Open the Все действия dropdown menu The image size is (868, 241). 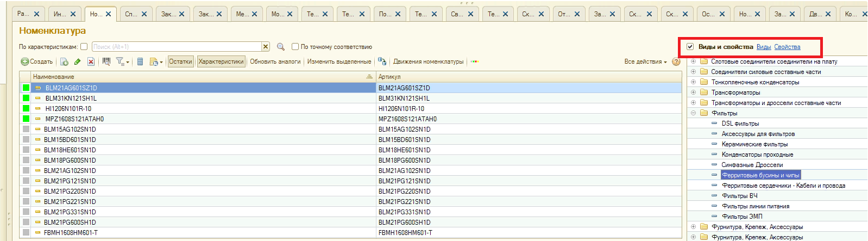point(645,62)
